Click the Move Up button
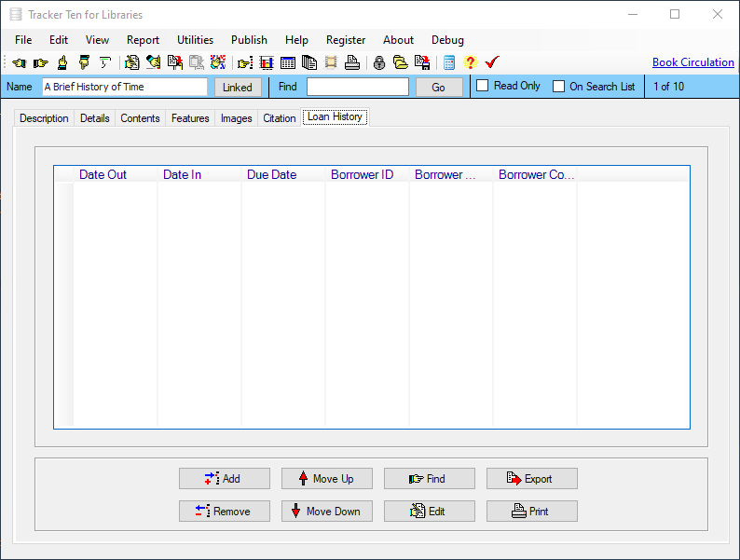740x560 pixels. [327, 479]
